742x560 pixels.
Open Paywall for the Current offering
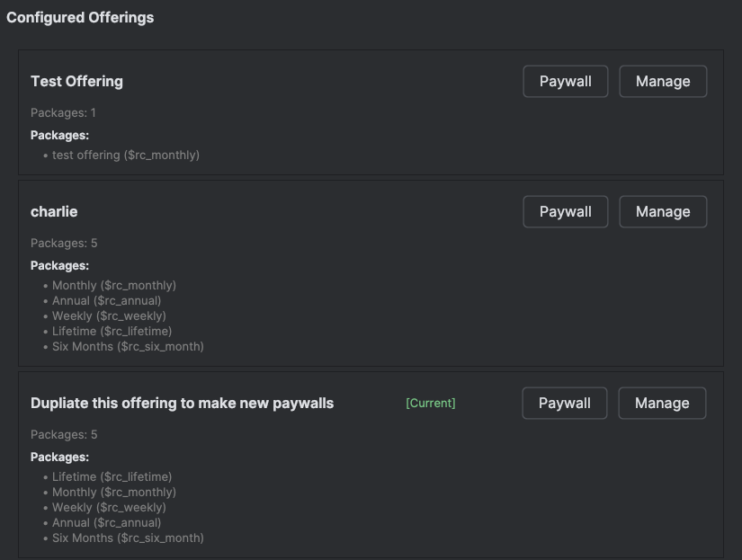pos(564,404)
